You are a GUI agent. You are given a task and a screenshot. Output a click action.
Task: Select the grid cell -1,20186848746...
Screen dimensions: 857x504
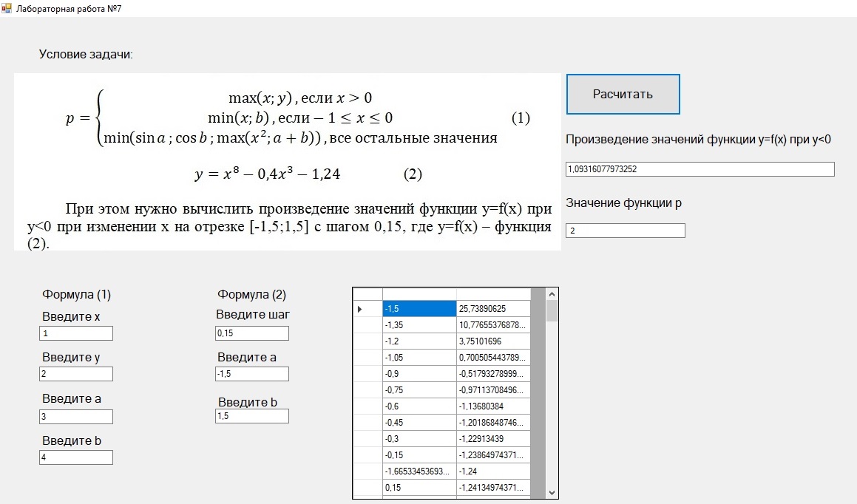point(493,423)
